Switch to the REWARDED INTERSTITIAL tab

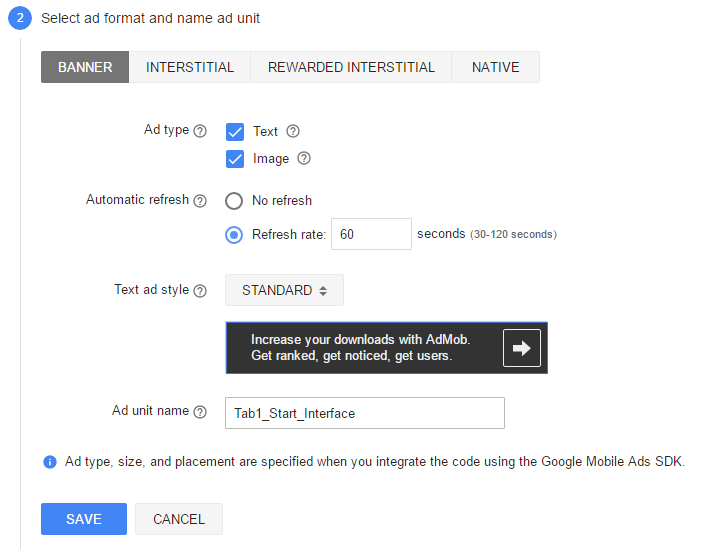click(351, 67)
